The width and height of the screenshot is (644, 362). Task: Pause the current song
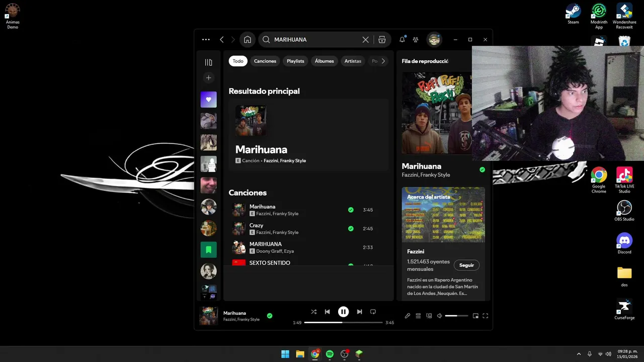click(343, 312)
